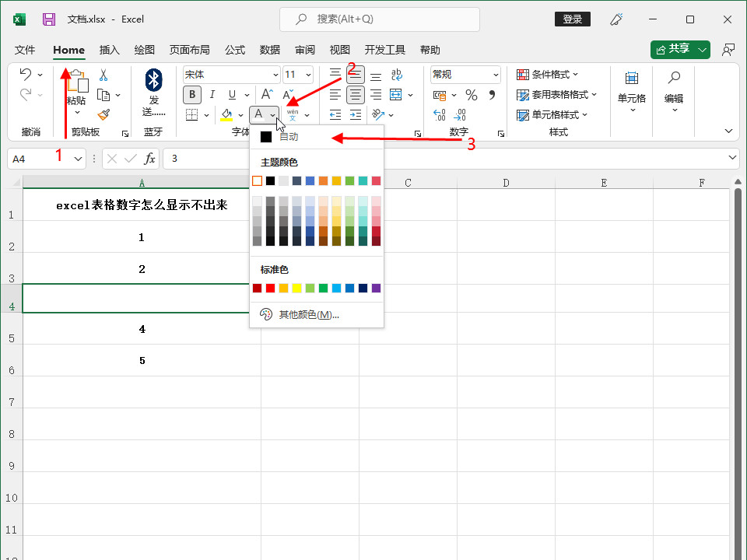Choose 自动 automatic font color

coord(317,137)
